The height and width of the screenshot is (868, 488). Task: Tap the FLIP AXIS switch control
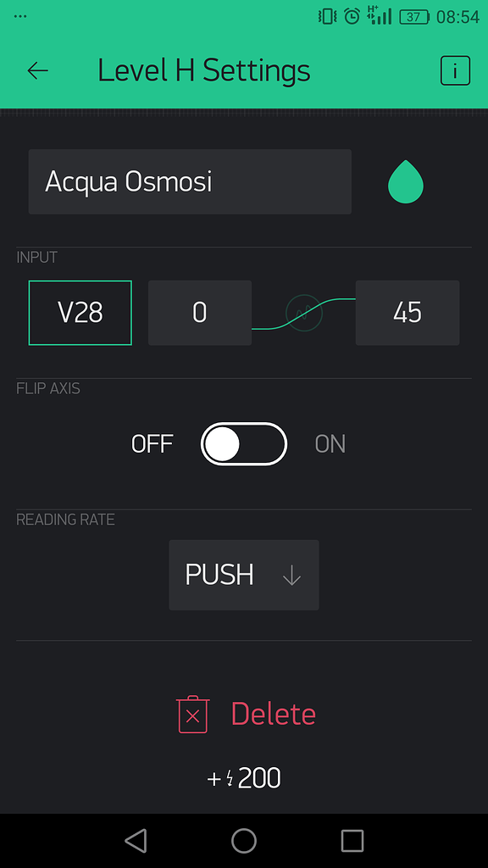(x=244, y=443)
